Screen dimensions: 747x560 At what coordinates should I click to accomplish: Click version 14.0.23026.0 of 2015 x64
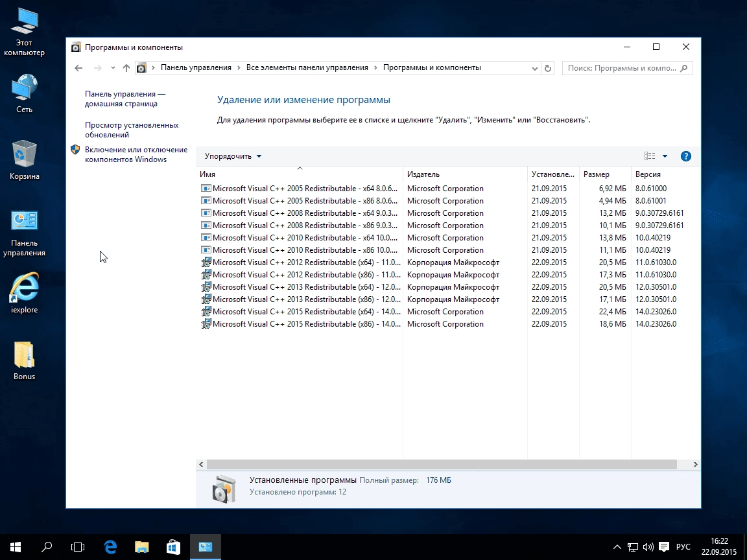click(656, 312)
